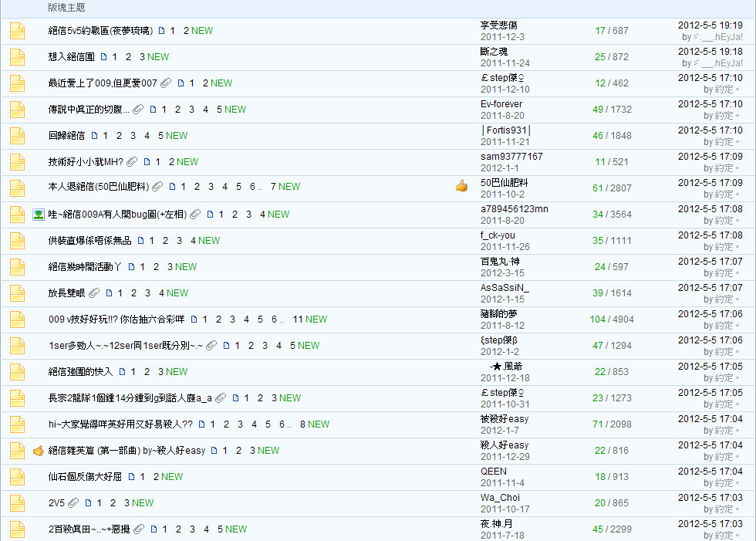Click the paperclip icon next to 放長雙眼

point(94,293)
